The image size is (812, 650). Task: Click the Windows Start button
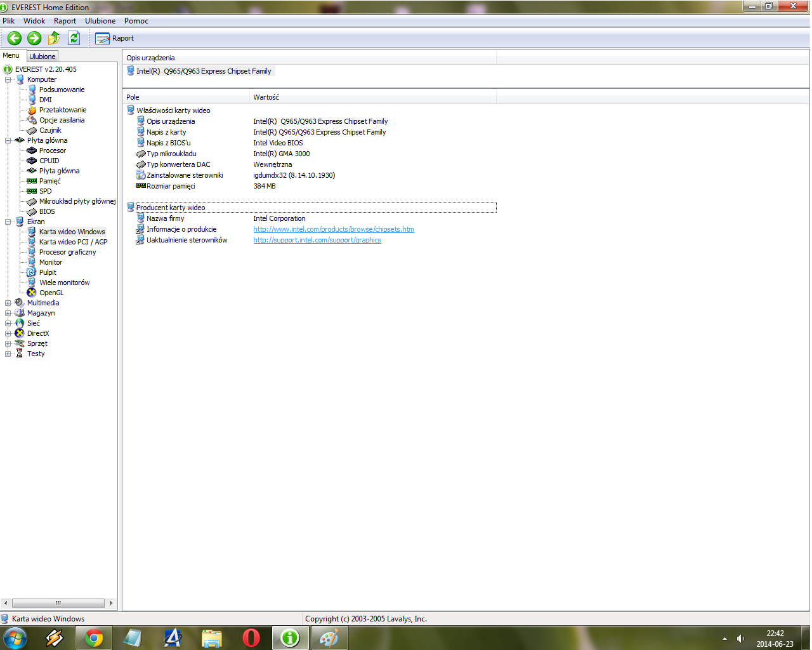(x=15, y=638)
